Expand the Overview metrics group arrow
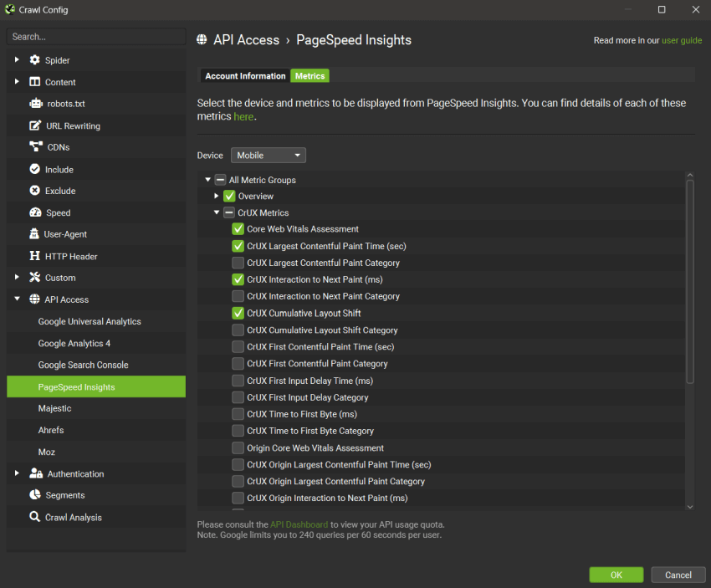The width and height of the screenshot is (711, 588). pos(217,196)
